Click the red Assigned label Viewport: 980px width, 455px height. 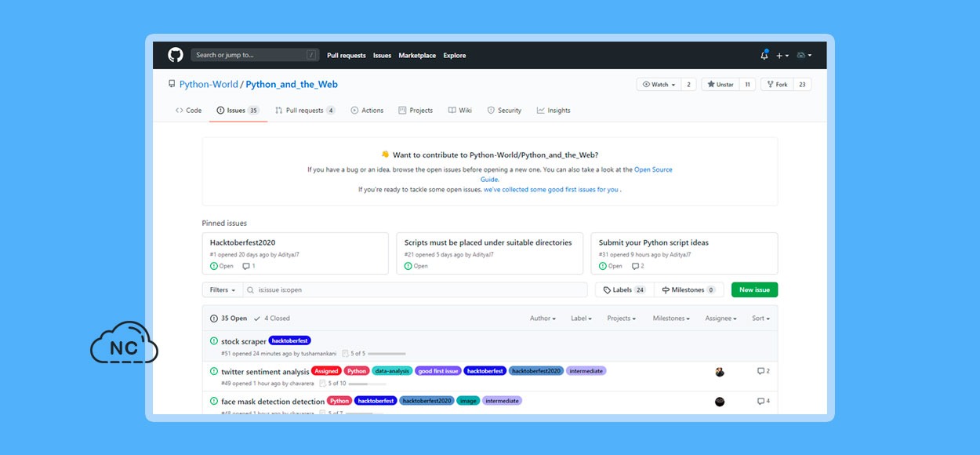326,371
